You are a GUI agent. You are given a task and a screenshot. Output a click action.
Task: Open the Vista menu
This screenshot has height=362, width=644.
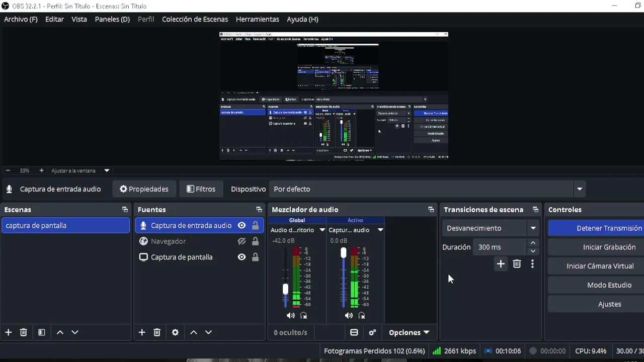(79, 19)
